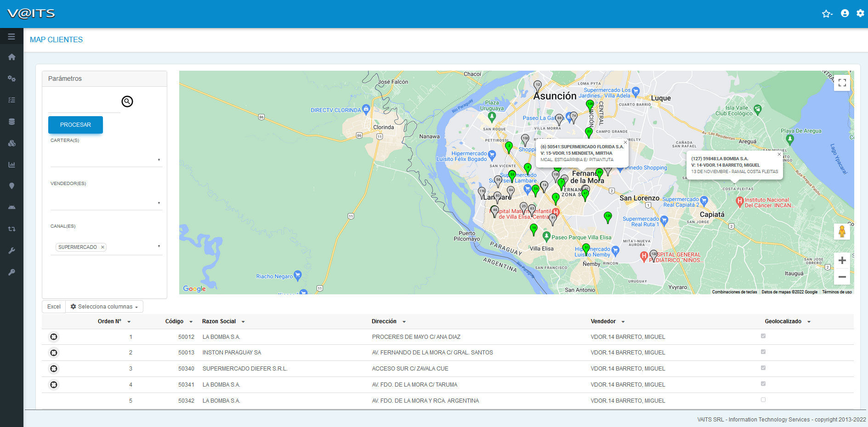The width and height of the screenshot is (868, 427).
Task: Open the retweet arrows sidebar icon
Action: [11, 229]
